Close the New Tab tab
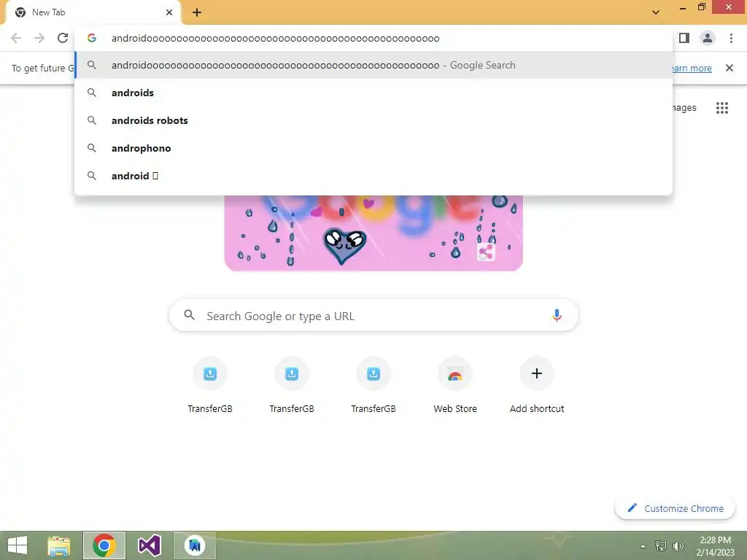Image resolution: width=747 pixels, height=560 pixels. coord(169,12)
